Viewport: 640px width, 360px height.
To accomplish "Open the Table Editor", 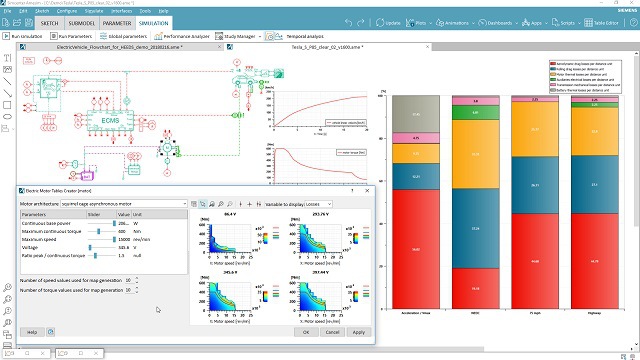I will (x=601, y=23).
